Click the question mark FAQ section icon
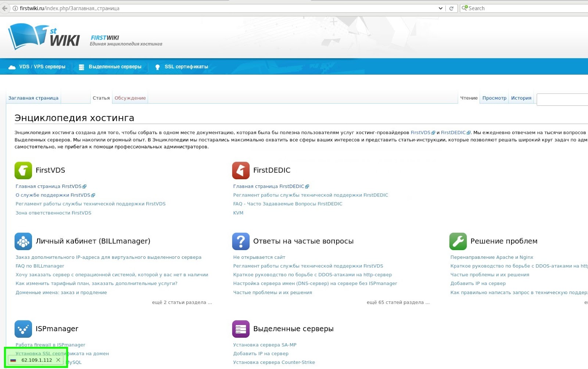 click(241, 241)
